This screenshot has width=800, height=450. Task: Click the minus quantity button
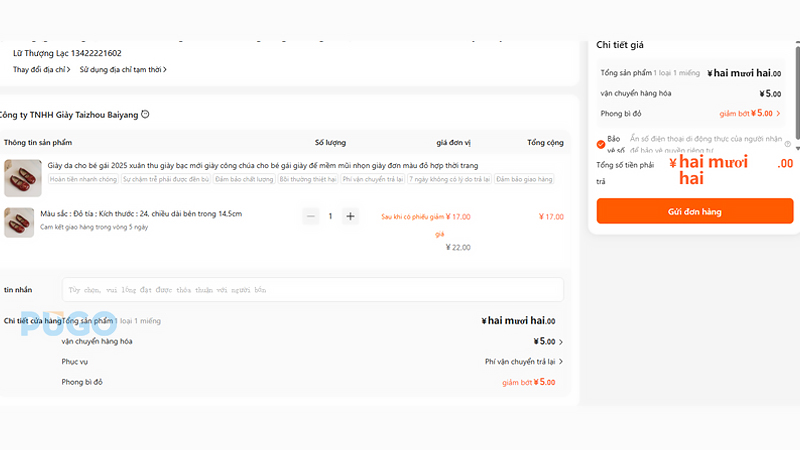click(x=310, y=216)
